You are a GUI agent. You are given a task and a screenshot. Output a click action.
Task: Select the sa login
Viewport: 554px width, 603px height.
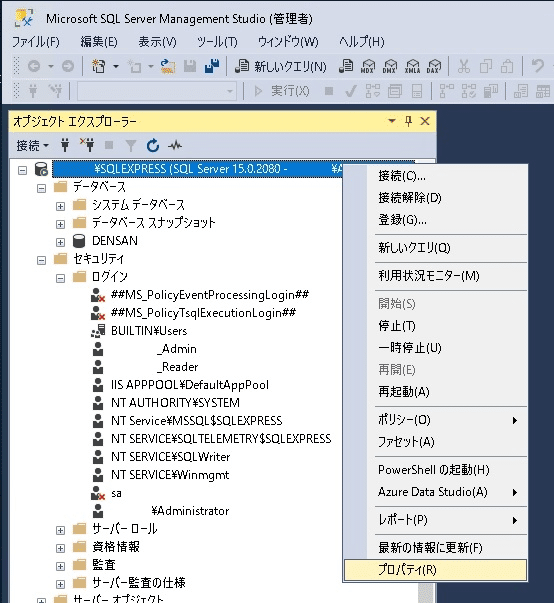pyautogui.click(x=116, y=493)
